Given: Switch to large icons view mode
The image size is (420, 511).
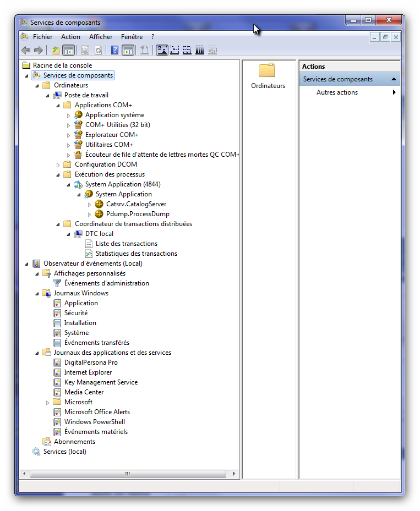Looking at the screenshot, I should click(x=162, y=51).
